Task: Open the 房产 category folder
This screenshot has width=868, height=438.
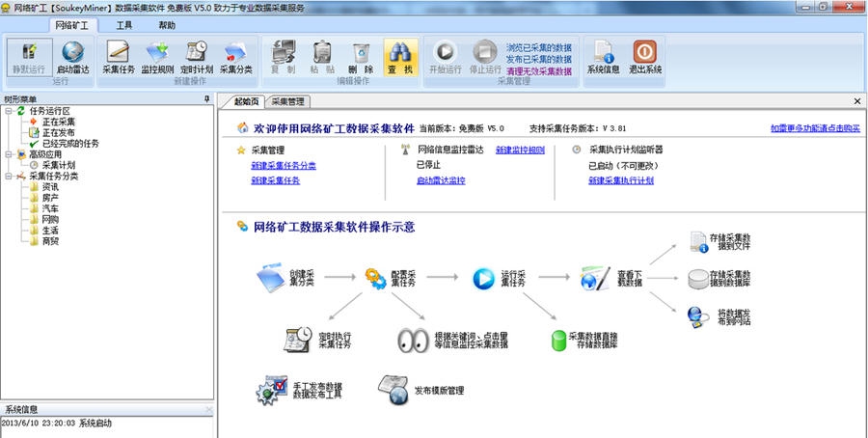Action: pyautogui.click(x=50, y=198)
